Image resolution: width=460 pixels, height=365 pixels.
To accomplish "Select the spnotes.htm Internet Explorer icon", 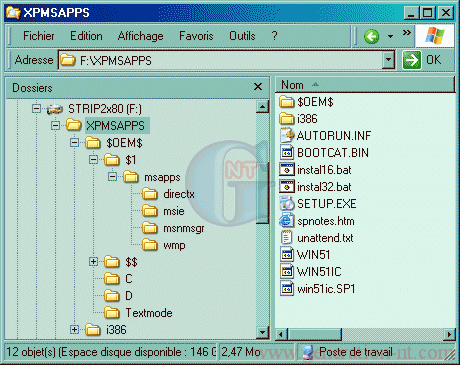I will (x=287, y=221).
